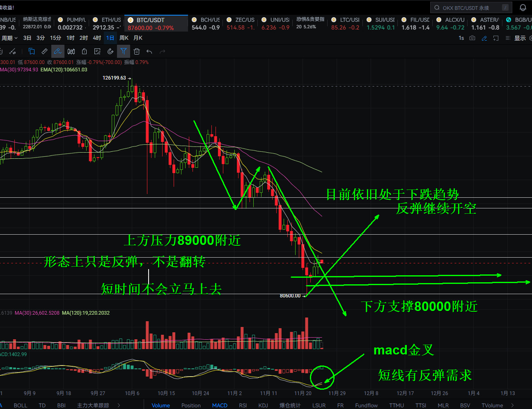
Task: Toggle the filter funnel tool
Action: click(123, 51)
